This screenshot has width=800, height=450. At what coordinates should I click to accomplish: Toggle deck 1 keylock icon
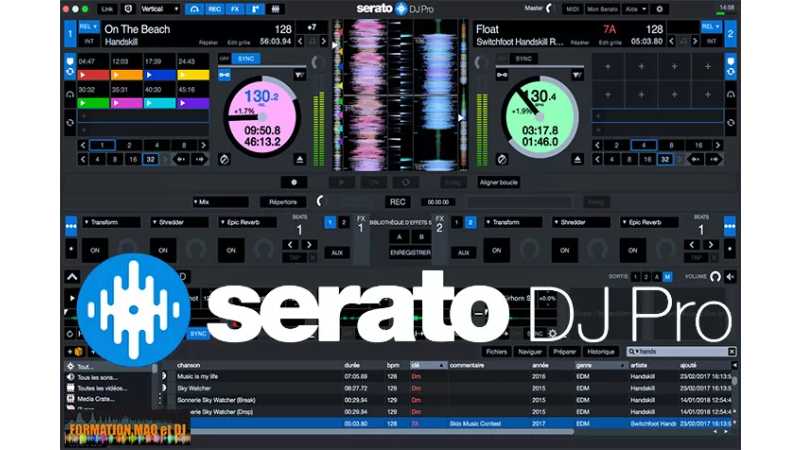click(x=224, y=76)
